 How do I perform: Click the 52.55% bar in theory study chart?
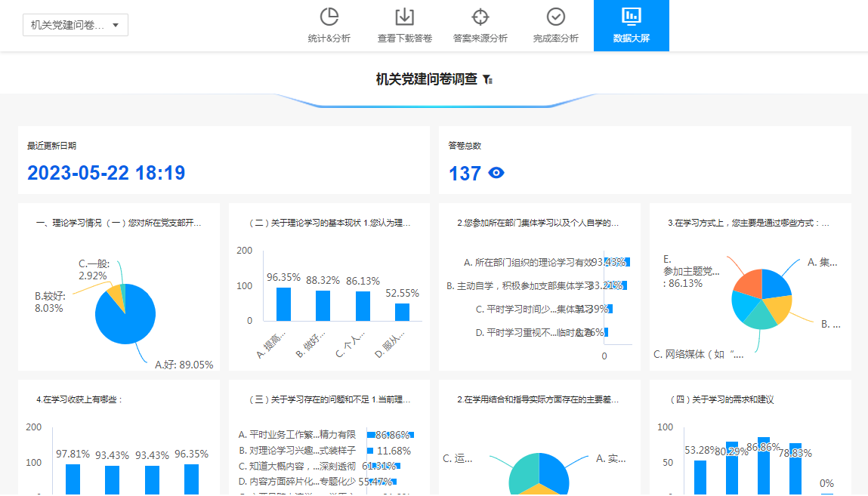pos(402,312)
